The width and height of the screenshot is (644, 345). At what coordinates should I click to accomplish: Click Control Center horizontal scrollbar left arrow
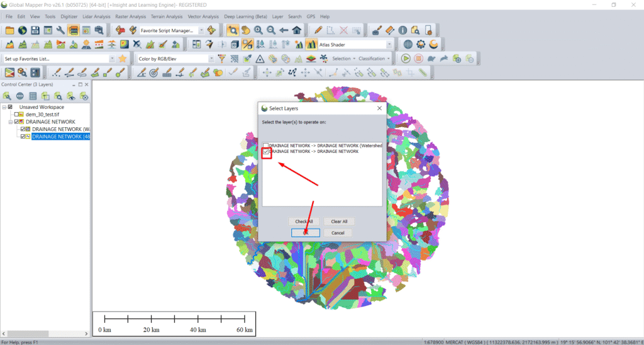(3, 334)
